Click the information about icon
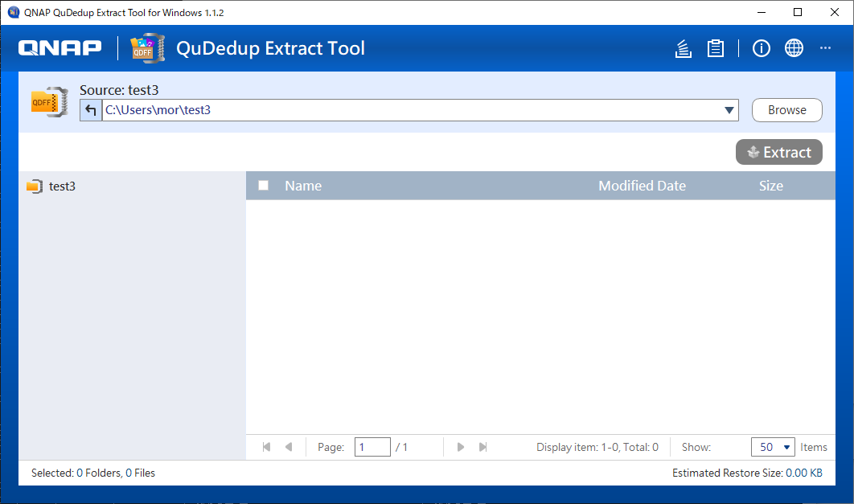This screenshot has height=504, width=854. click(x=761, y=48)
